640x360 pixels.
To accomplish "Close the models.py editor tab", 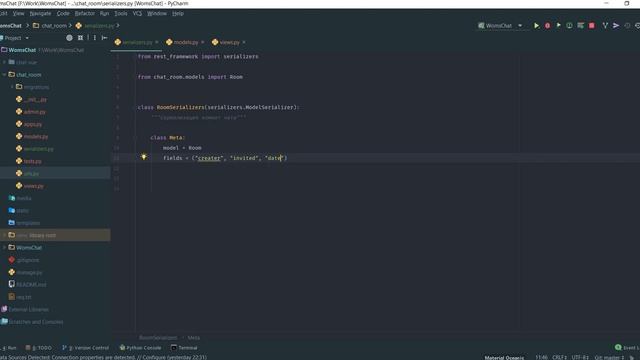I will click(x=202, y=42).
